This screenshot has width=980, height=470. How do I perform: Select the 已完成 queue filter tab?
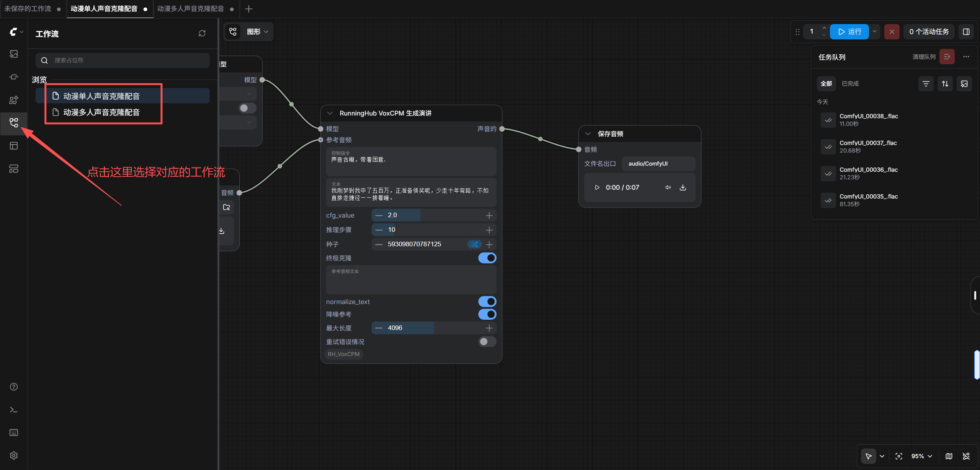850,83
